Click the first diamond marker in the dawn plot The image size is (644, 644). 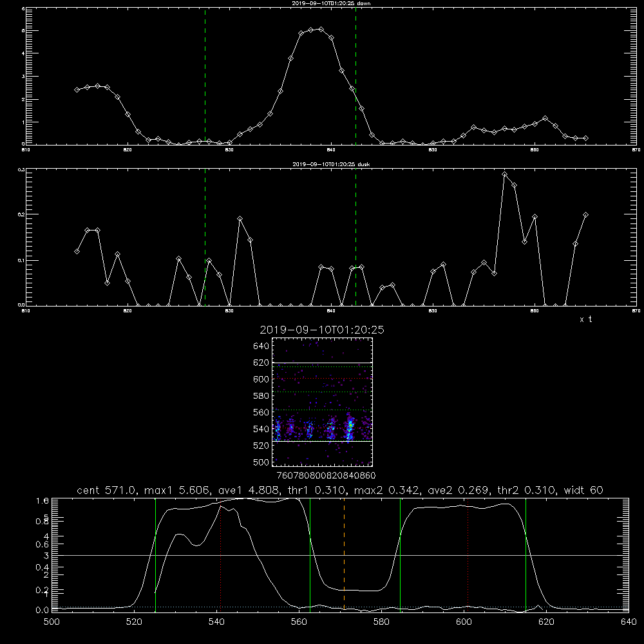coord(77,90)
